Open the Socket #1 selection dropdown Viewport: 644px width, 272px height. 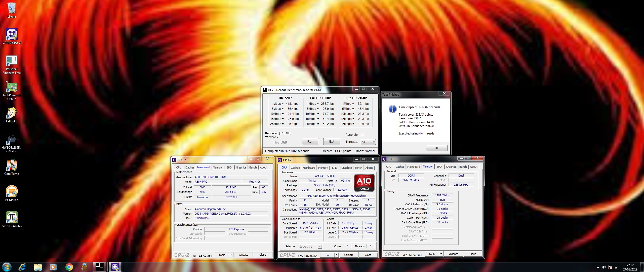click(x=310, y=247)
